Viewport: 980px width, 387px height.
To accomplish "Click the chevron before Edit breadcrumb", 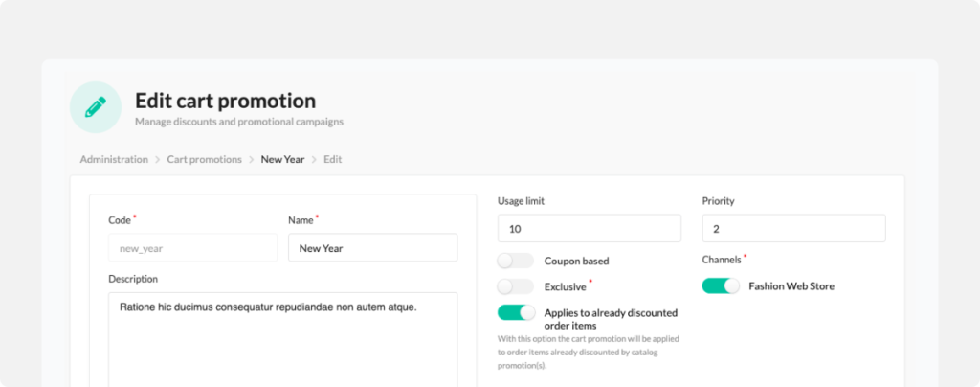I will [314, 159].
